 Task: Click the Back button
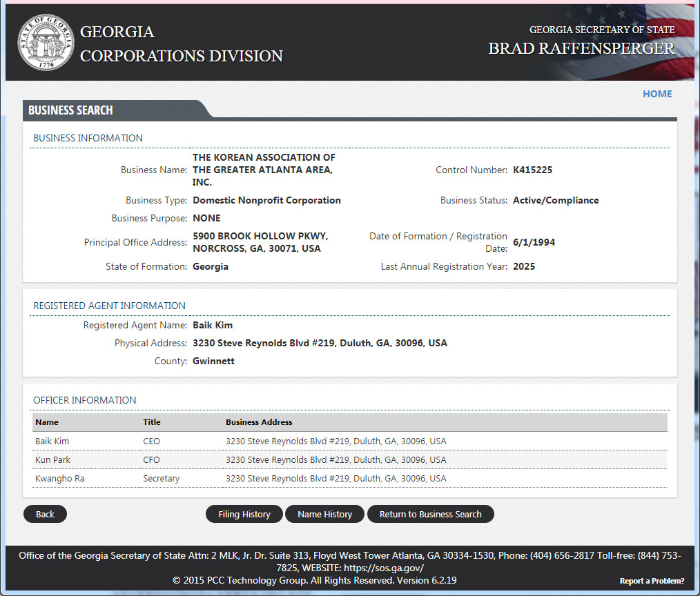[45, 514]
